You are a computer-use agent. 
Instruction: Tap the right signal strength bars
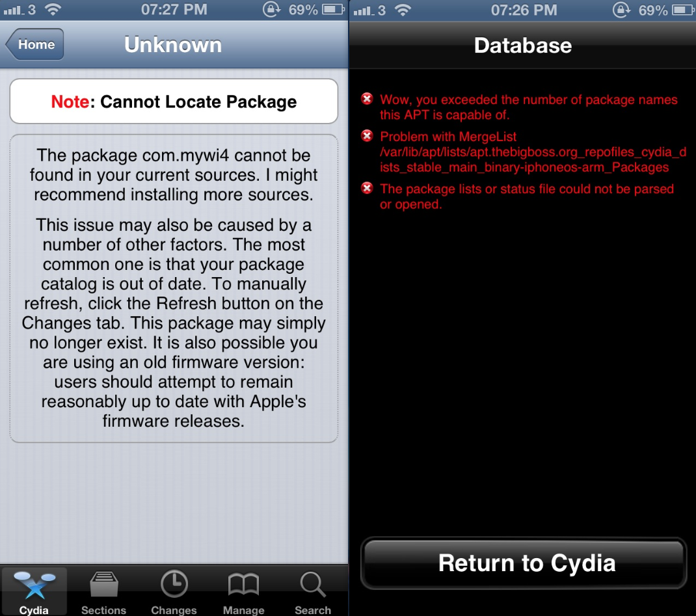(364, 10)
